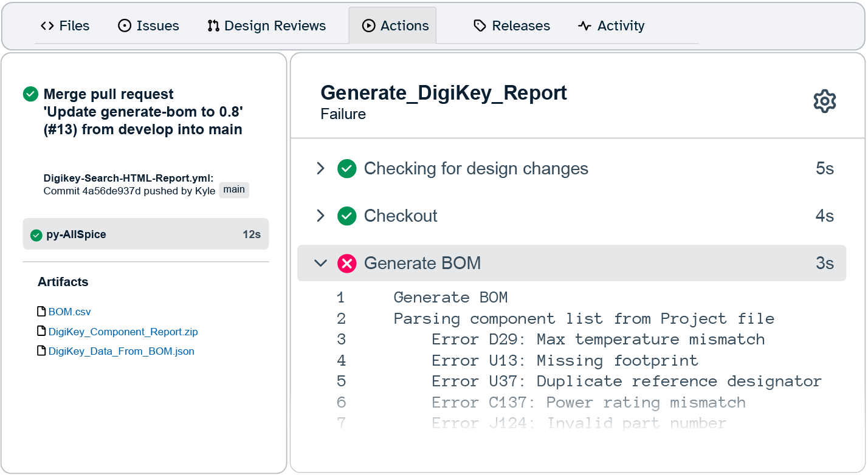The image size is (868, 475).
Task: Open the workflow settings gear
Action: 825,101
